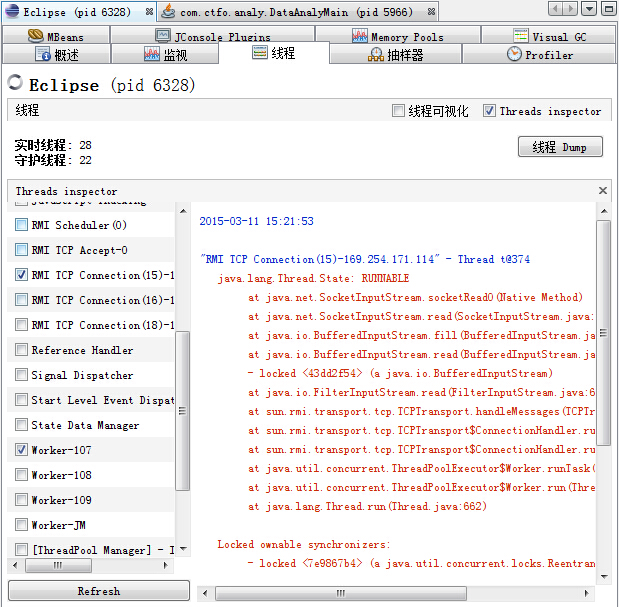Close the DataAnalyMain (pid 5966) document tab
Viewport: 619px width, 607px height.
(431, 12)
